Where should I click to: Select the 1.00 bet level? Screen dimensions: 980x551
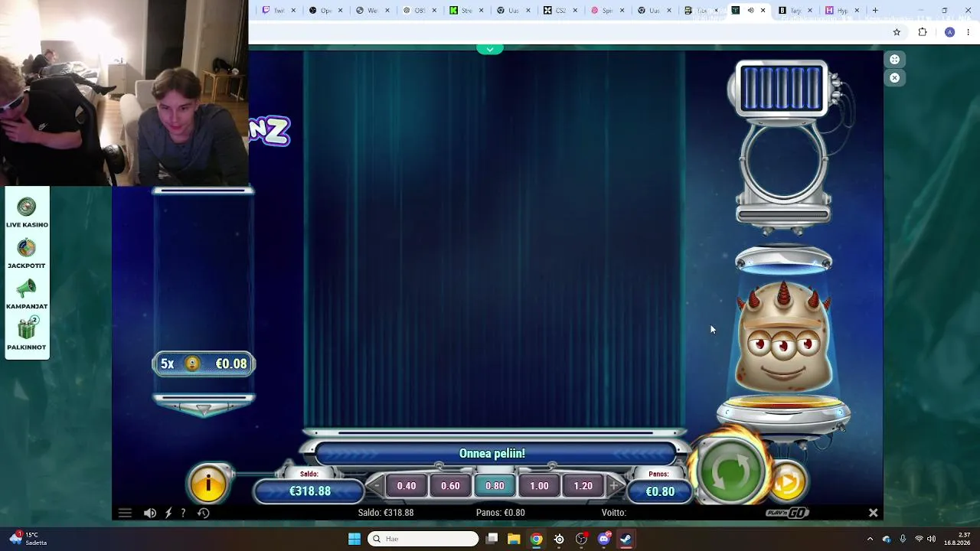[x=539, y=486]
